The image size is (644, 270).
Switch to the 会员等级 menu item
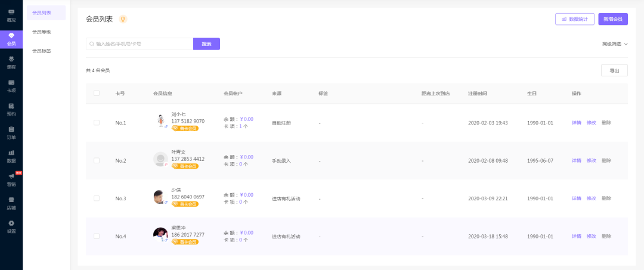tap(42, 32)
